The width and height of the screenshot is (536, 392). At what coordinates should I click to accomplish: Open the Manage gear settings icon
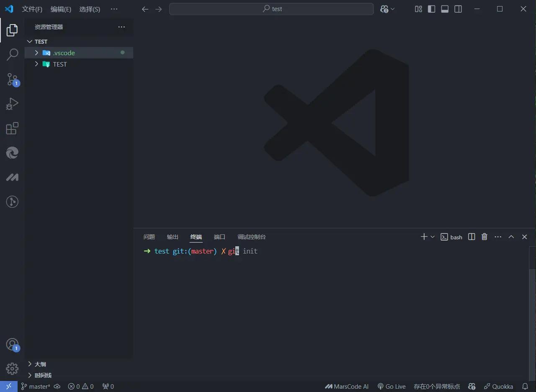(12, 369)
